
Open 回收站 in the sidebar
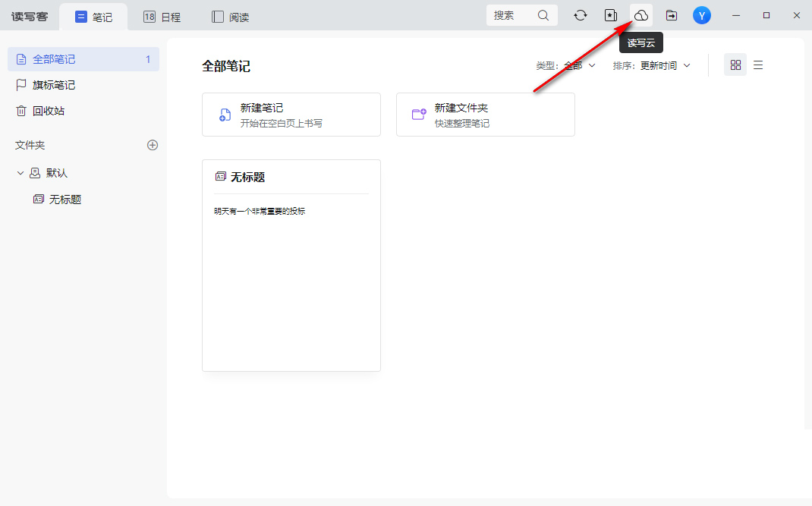pyautogui.click(x=83, y=111)
